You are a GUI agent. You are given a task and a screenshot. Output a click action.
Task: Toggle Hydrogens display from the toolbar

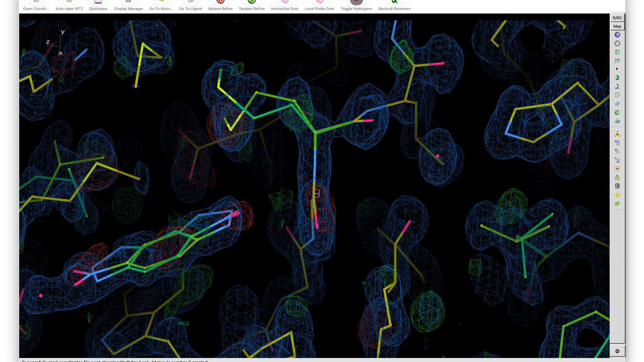coord(356,6)
